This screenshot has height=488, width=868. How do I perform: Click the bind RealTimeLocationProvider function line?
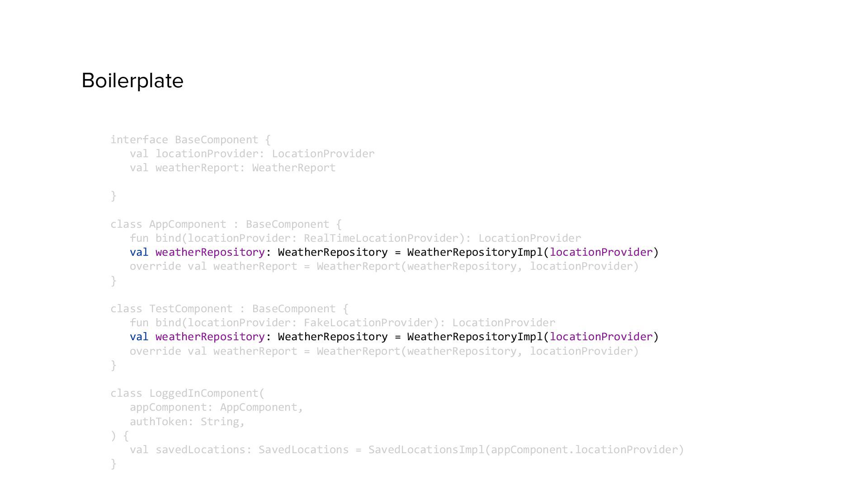tap(355, 238)
